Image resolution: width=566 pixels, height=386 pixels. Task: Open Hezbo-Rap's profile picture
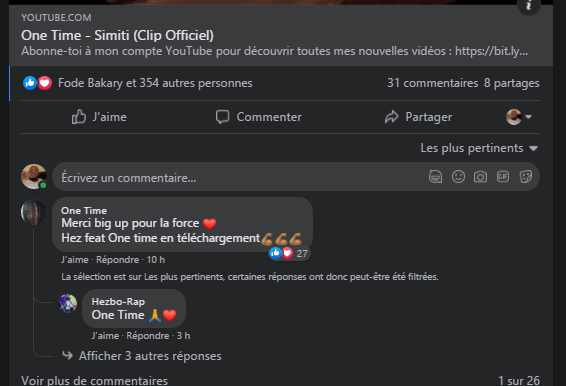[68, 303]
